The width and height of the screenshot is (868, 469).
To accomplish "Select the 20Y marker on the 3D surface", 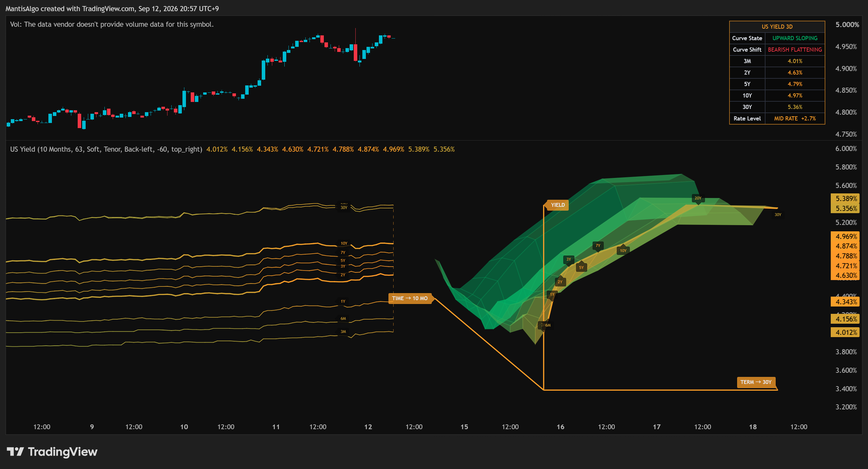I will 698,198.
